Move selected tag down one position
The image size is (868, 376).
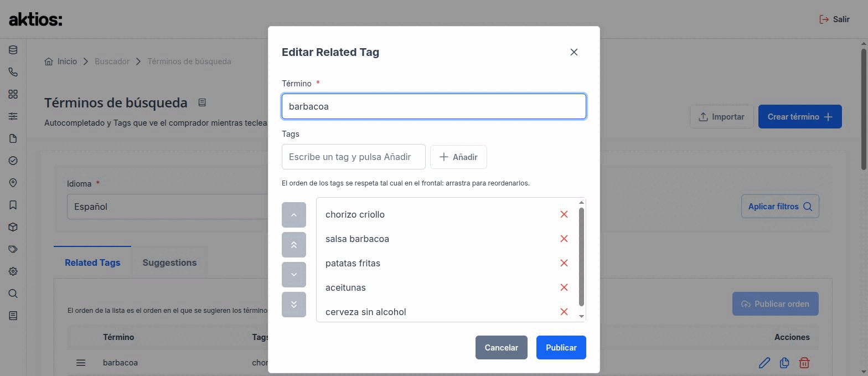(294, 275)
